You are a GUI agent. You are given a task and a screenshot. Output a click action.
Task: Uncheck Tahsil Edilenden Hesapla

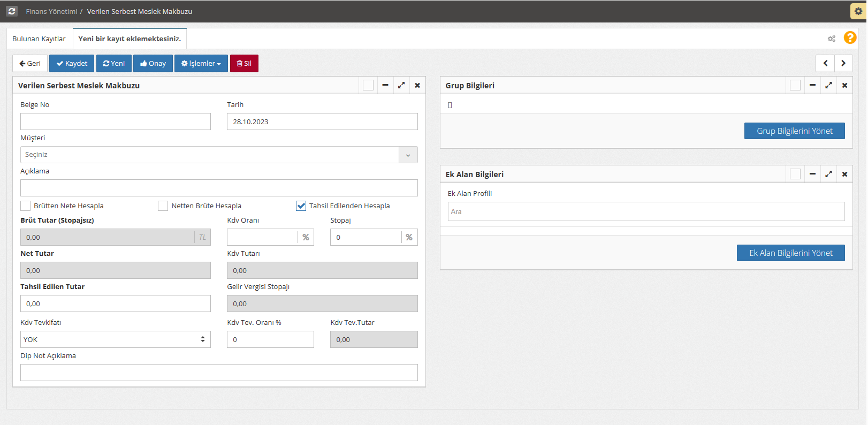(301, 206)
